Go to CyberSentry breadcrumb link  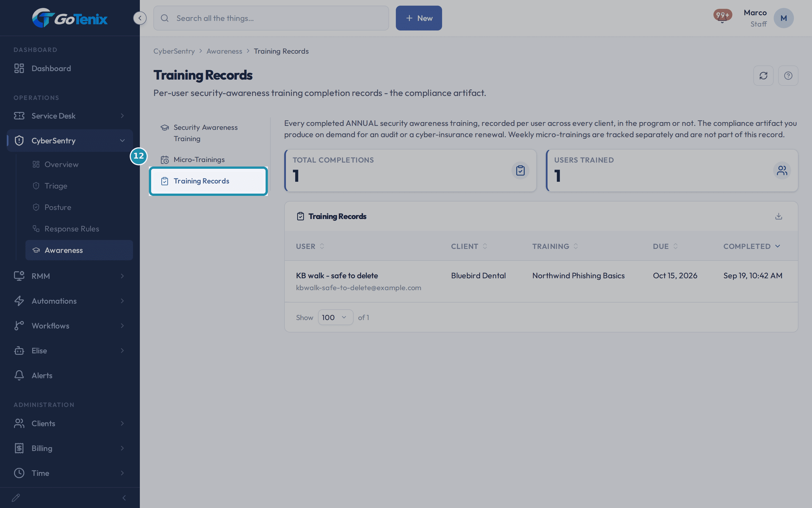click(174, 51)
